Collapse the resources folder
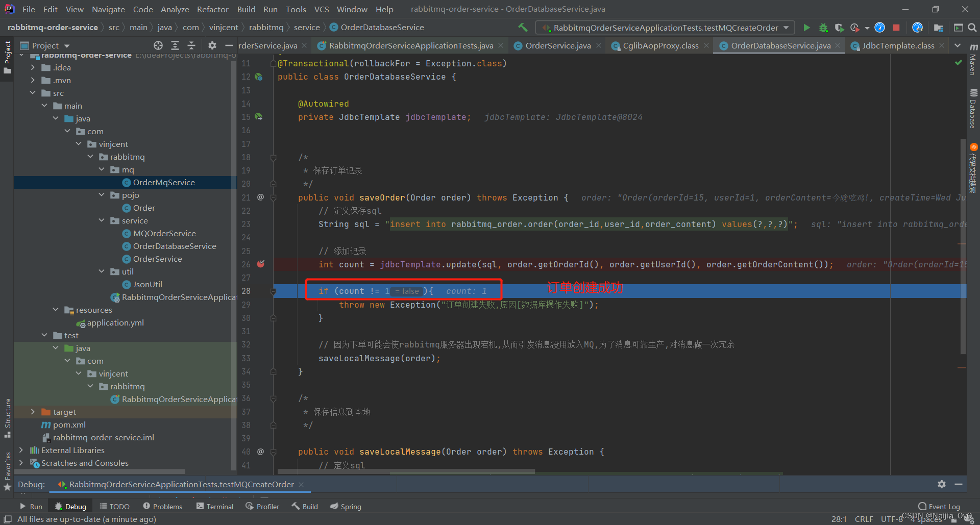Viewport: 980px width, 525px height. [x=56, y=310]
